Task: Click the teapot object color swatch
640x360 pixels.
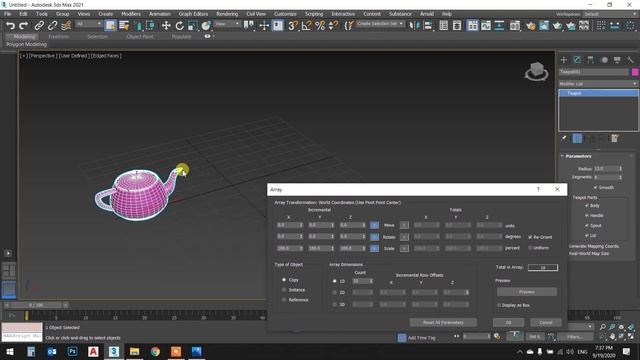Action: [x=635, y=72]
